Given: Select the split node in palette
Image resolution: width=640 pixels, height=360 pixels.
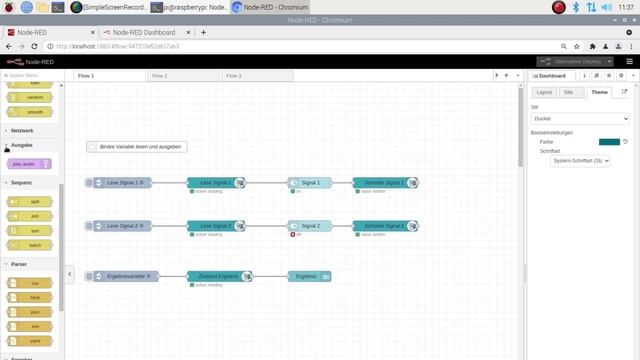Looking at the screenshot, I should pyautogui.click(x=30, y=202).
